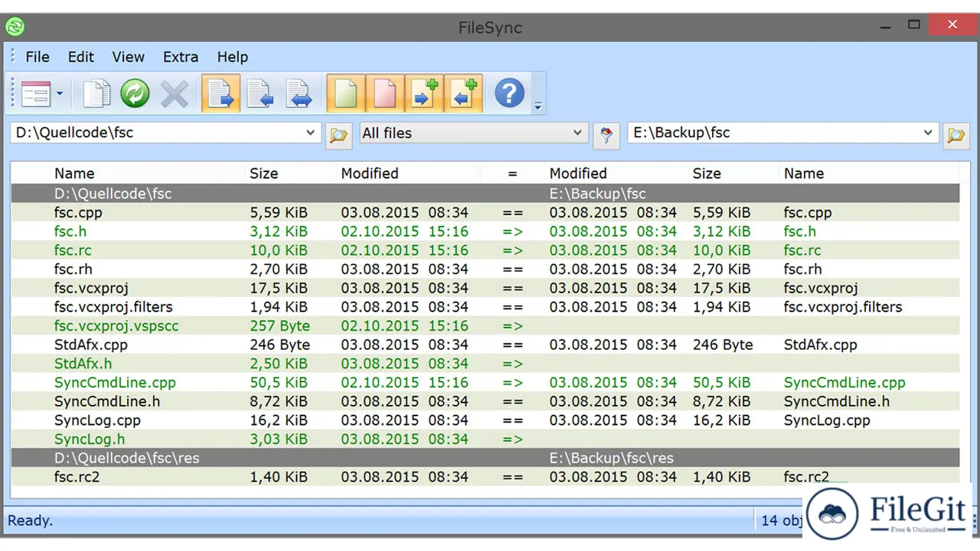Select left fsc.rc2 entry

[x=77, y=477]
